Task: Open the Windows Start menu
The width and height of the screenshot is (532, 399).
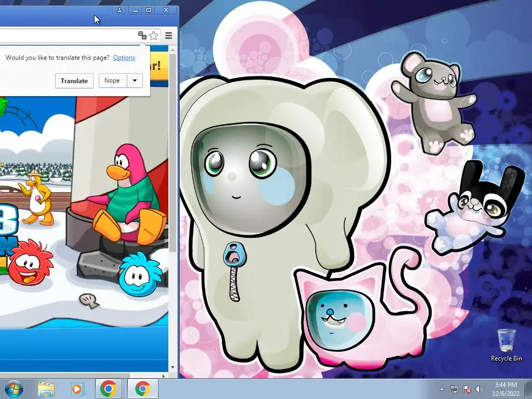Action: (14, 389)
